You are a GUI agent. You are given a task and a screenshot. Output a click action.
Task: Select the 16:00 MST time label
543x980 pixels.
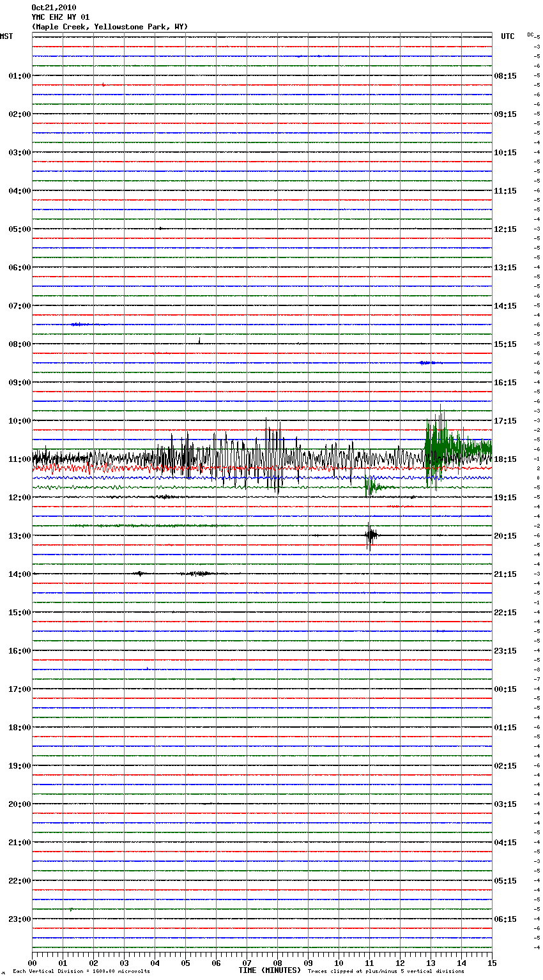click(x=19, y=651)
